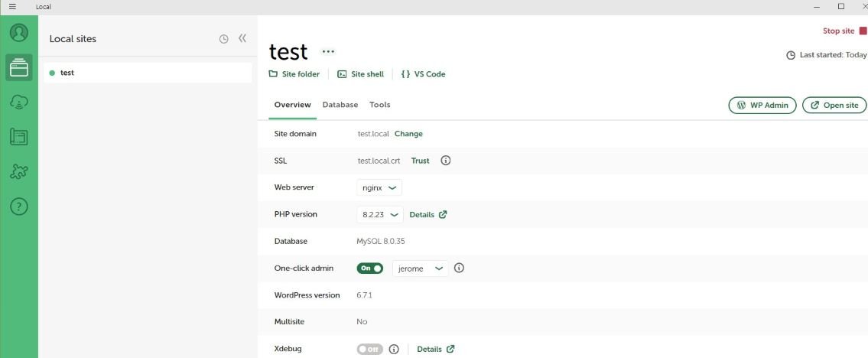This screenshot has height=358, width=868.
Task: Click the test.local domain text
Action: [x=373, y=134]
